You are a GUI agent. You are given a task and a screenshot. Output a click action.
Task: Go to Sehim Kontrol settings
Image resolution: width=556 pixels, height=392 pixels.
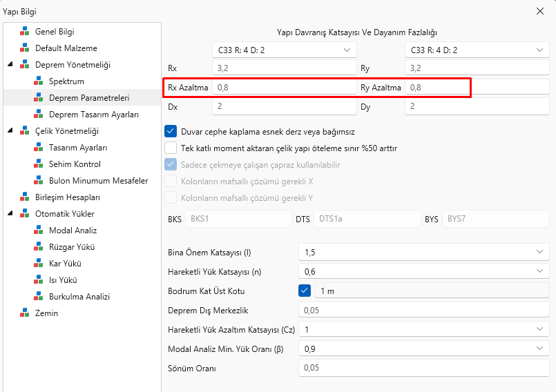[x=75, y=164]
